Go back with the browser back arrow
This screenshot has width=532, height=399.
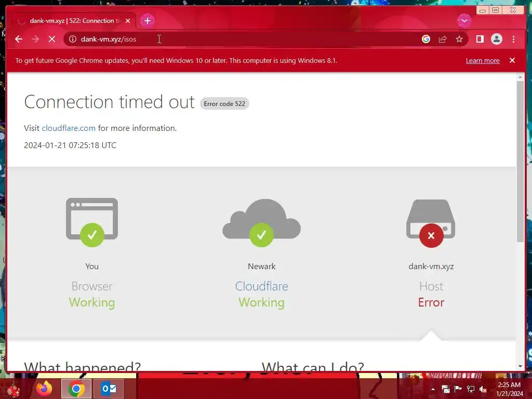19,39
